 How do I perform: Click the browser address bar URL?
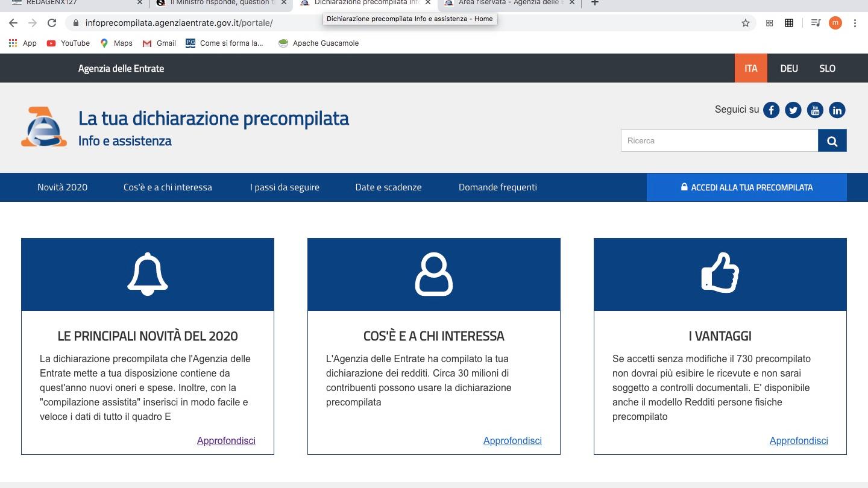179,23
